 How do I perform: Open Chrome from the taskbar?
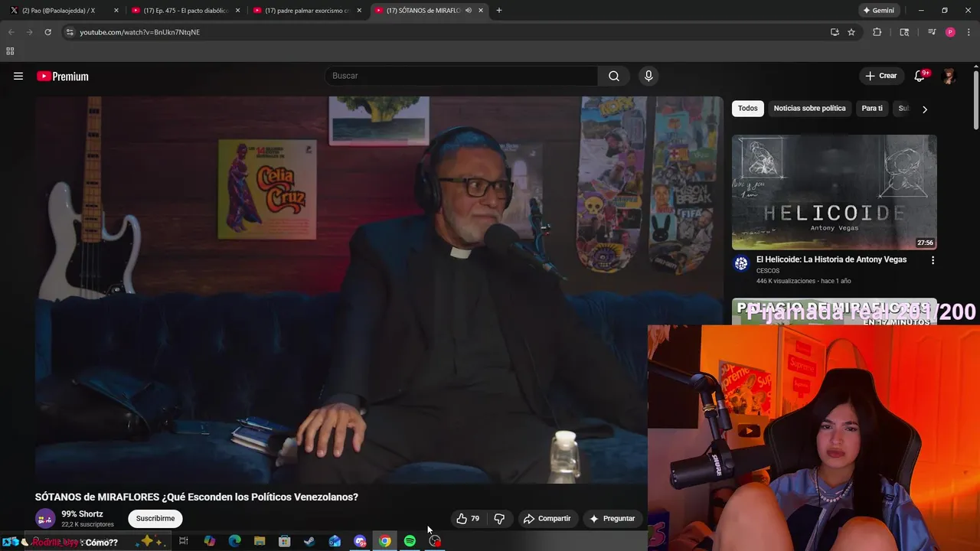tap(385, 541)
